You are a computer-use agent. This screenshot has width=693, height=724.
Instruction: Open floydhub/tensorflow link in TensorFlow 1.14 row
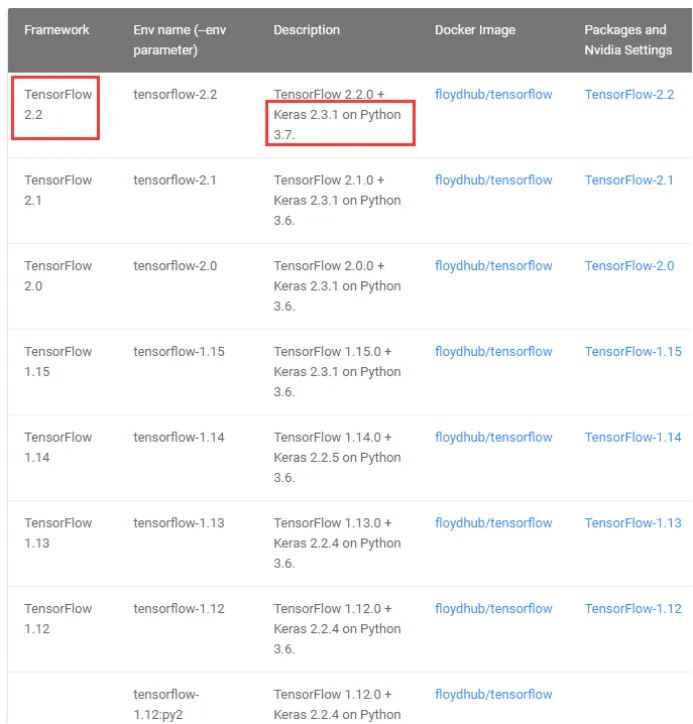(493, 437)
